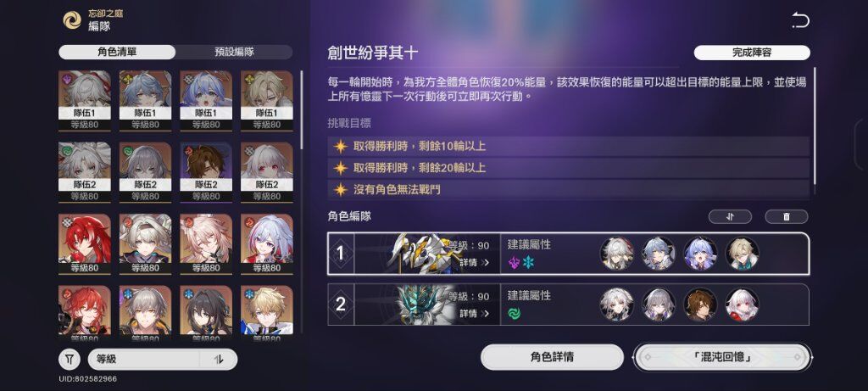Open 角色詳情 button
Viewport: 868px width, 391px height.
[x=552, y=357]
